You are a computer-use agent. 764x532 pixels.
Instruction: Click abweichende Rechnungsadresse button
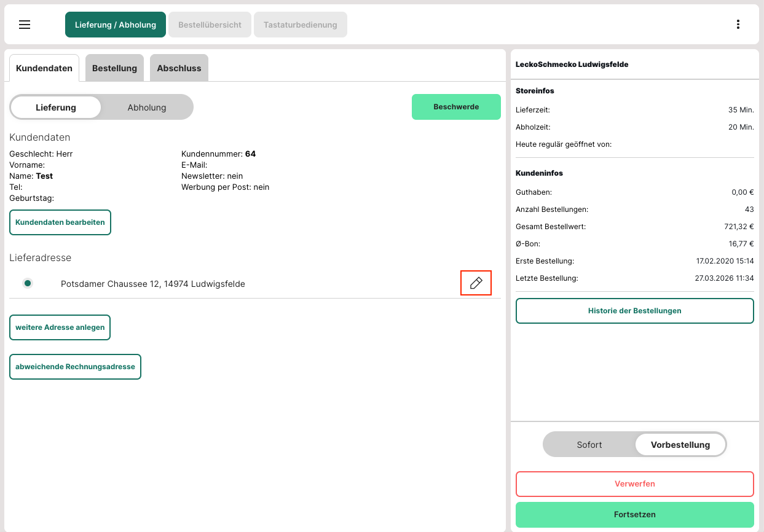[x=75, y=367]
